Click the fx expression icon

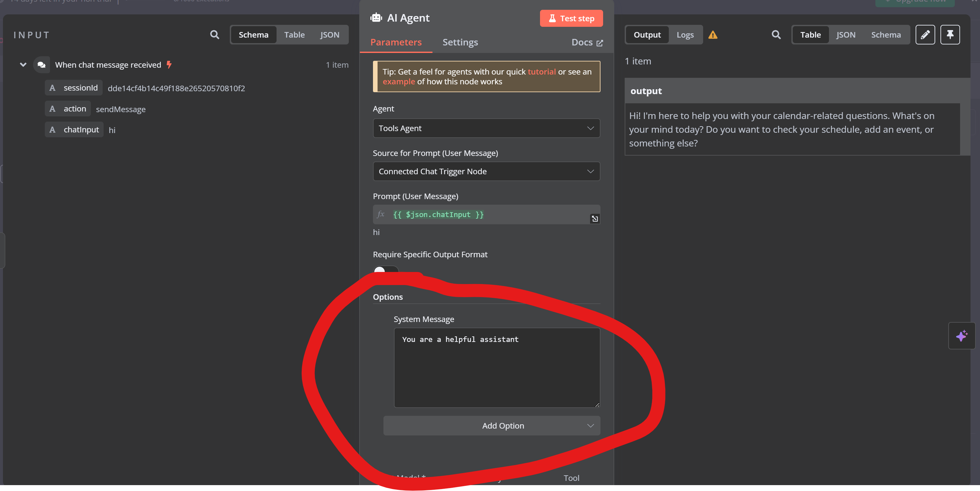click(381, 214)
